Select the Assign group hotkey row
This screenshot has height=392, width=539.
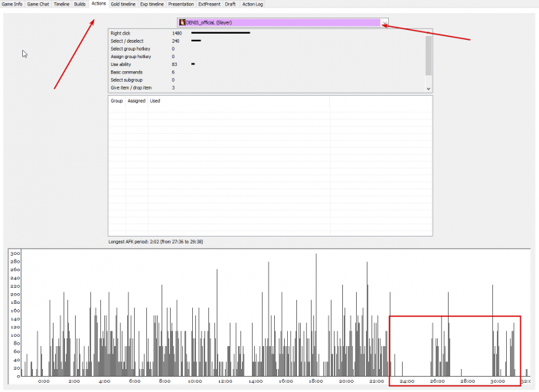point(266,57)
